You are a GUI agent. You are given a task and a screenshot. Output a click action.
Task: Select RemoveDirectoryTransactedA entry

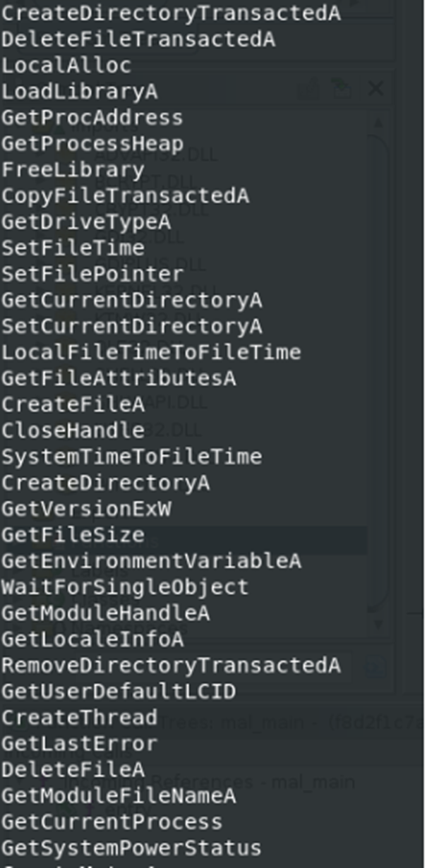click(171, 666)
